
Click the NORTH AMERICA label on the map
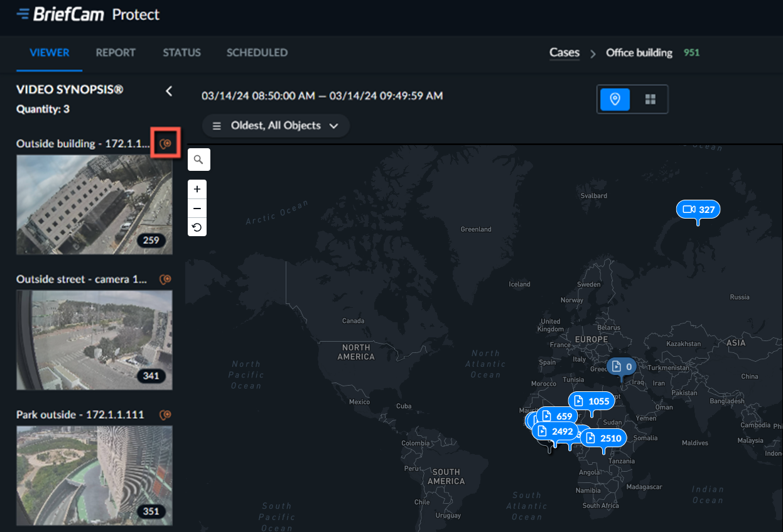pos(355,352)
